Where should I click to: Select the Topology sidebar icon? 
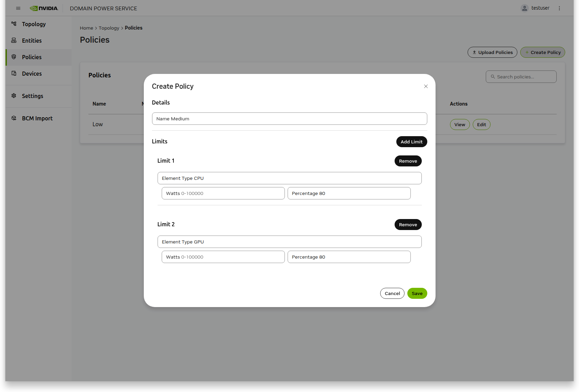click(14, 24)
